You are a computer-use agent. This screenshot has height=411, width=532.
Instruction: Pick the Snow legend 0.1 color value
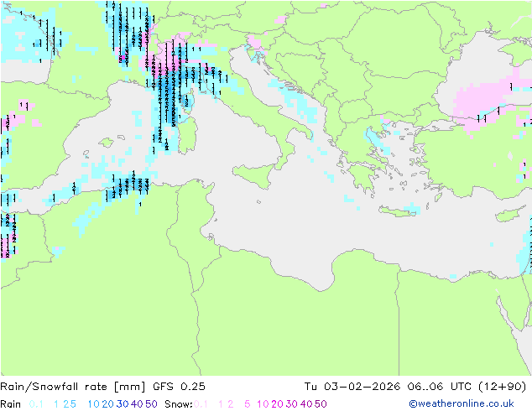click(201, 404)
